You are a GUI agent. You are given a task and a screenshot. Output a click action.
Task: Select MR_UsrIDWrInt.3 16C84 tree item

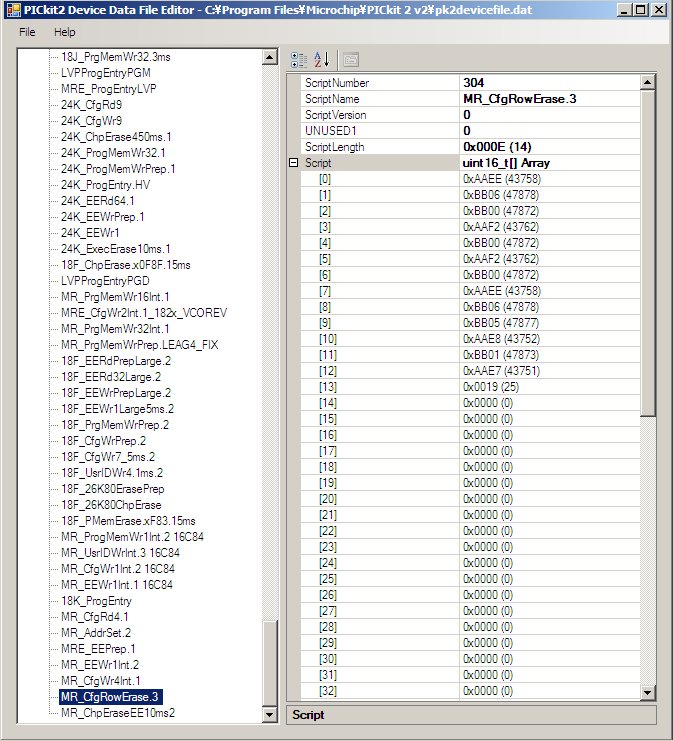click(121, 553)
